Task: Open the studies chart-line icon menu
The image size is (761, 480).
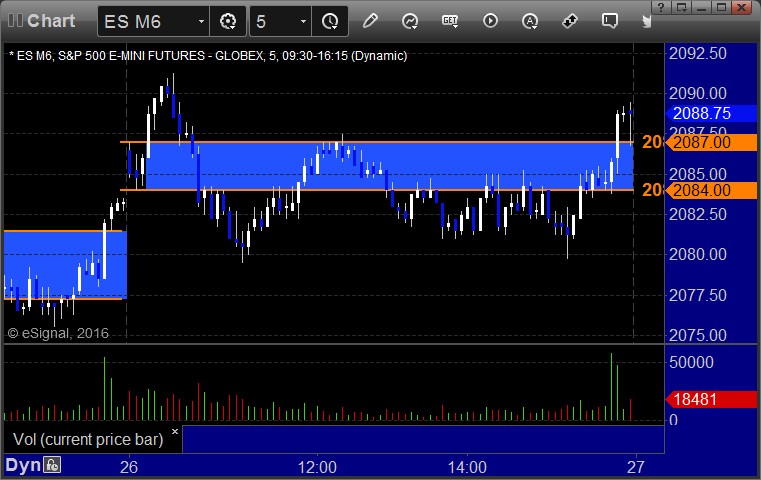Action: [x=410, y=21]
